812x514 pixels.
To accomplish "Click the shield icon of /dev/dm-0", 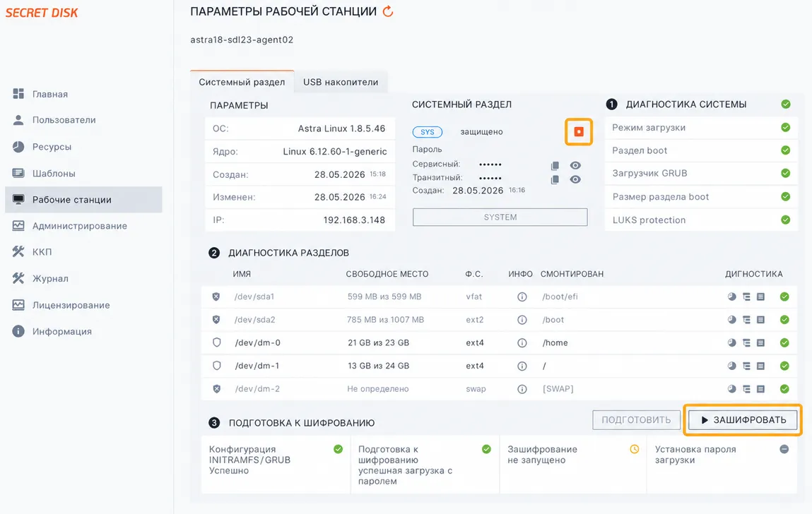I will click(217, 342).
